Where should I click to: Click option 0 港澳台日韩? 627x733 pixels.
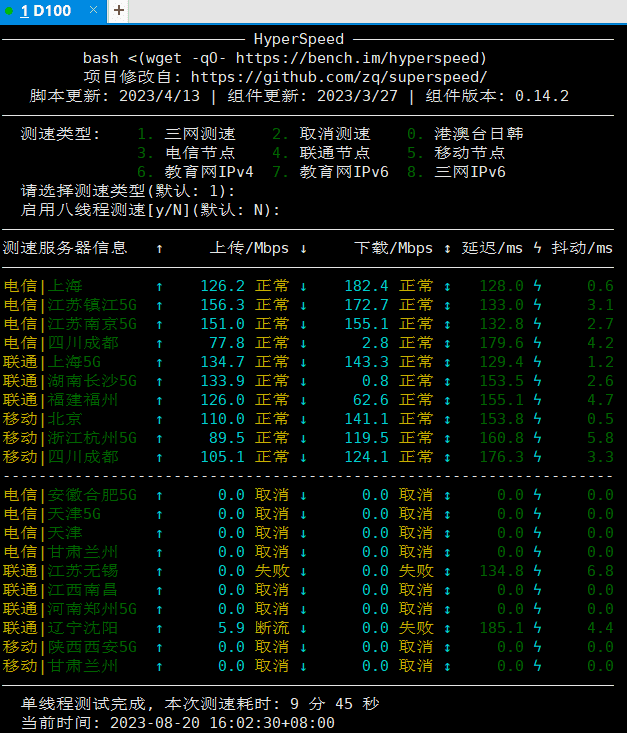coord(465,134)
